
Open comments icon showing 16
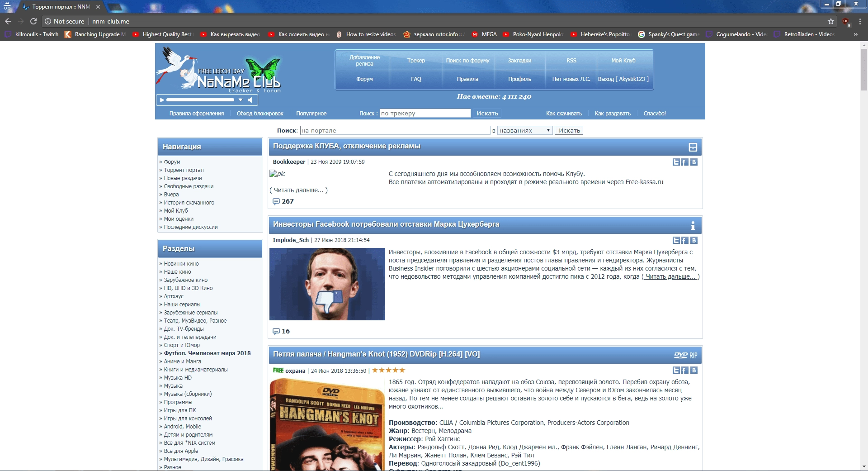tap(276, 331)
